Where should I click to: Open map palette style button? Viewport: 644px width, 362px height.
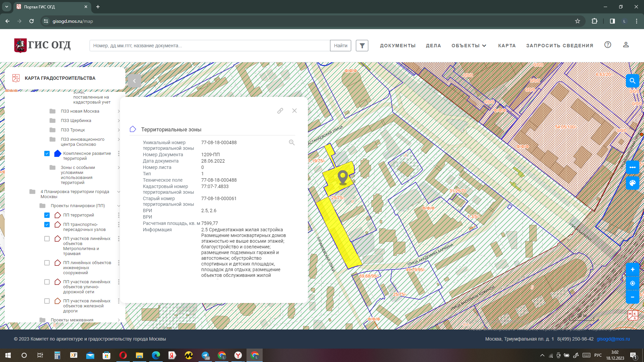632,183
